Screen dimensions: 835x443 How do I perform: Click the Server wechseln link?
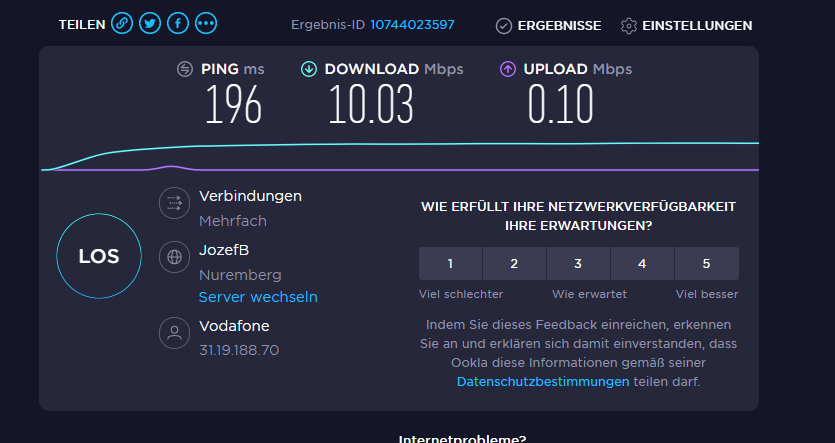pos(258,297)
